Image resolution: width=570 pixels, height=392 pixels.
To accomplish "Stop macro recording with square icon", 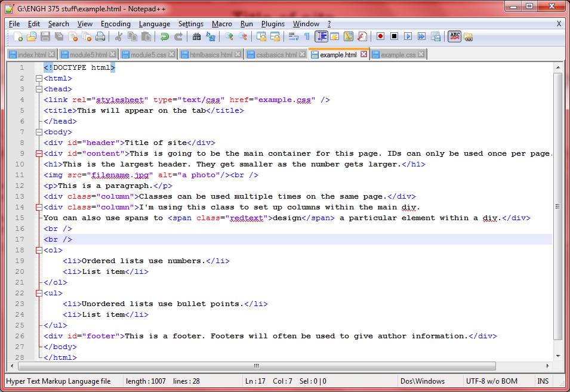I will pos(394,36).
